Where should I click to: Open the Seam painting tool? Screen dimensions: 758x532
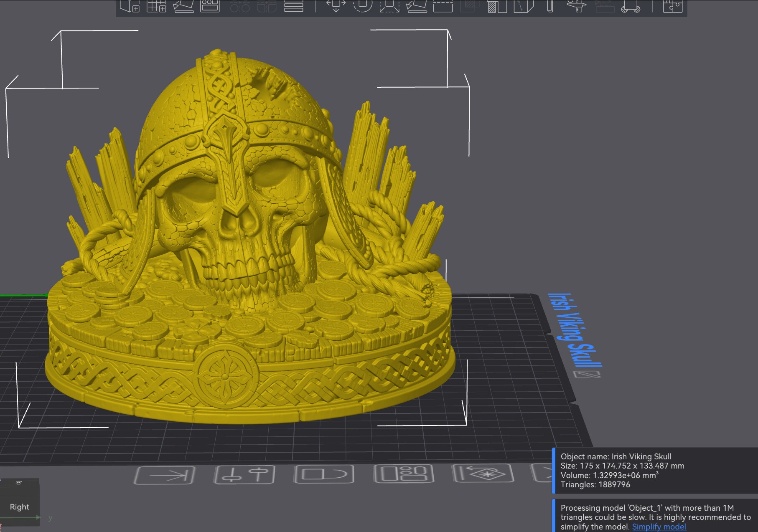coord(524,6)
